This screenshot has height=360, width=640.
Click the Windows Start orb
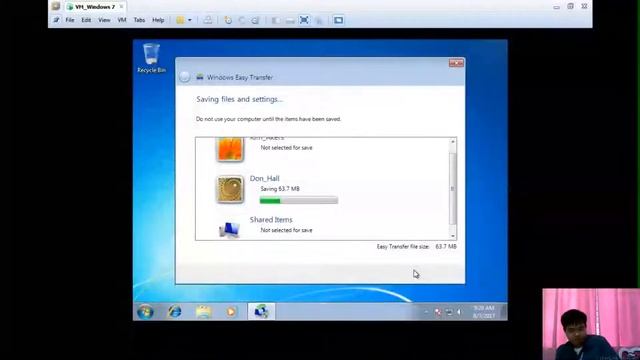tap(145, 312)
